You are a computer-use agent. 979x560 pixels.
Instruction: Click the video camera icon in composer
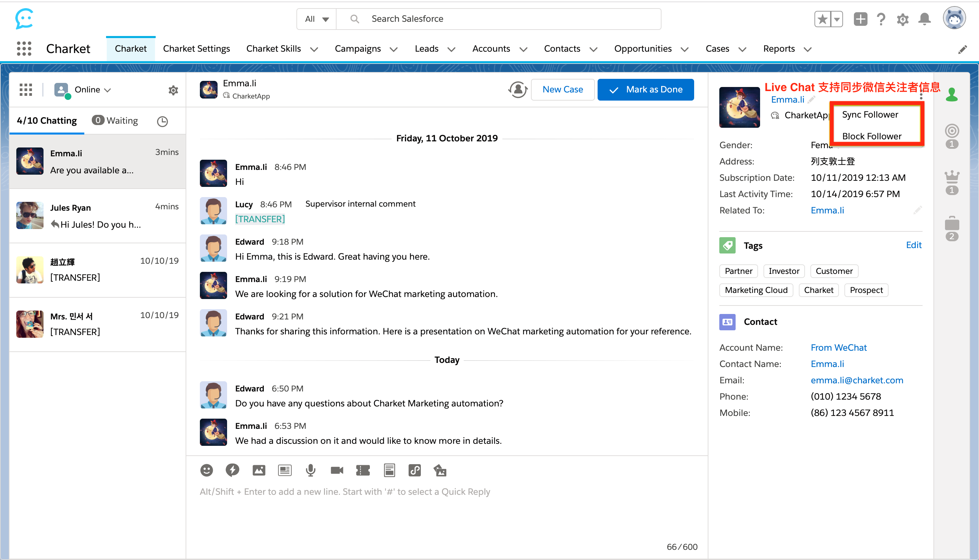point(337,470)
